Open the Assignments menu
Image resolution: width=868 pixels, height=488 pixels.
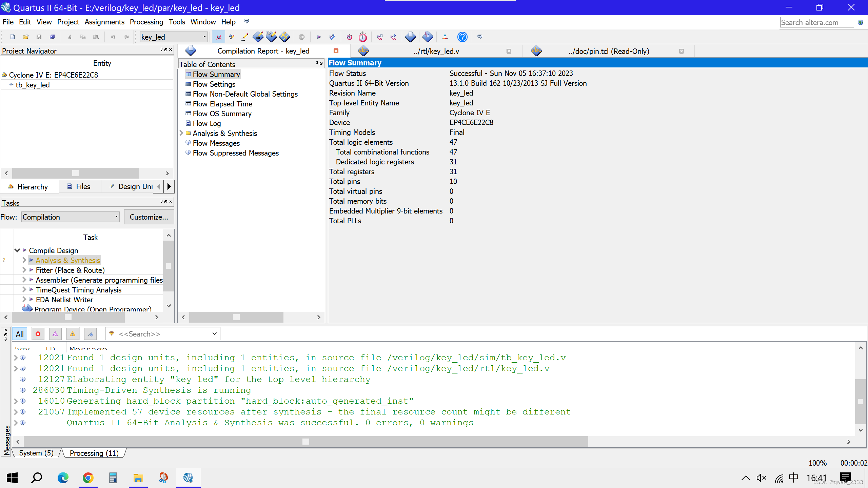pos(104,22)
